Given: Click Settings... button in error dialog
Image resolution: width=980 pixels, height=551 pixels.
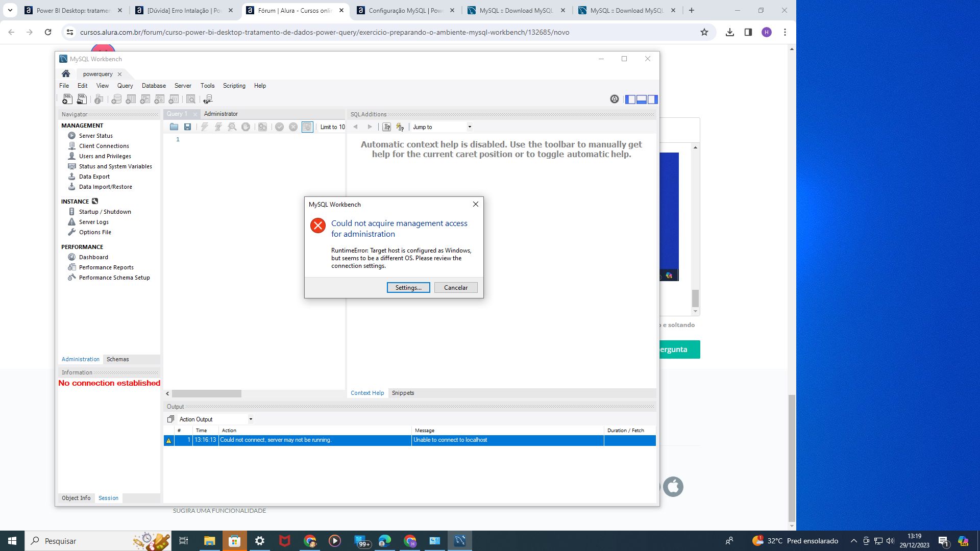Looking at the screenshot, I should click(408, 288).
